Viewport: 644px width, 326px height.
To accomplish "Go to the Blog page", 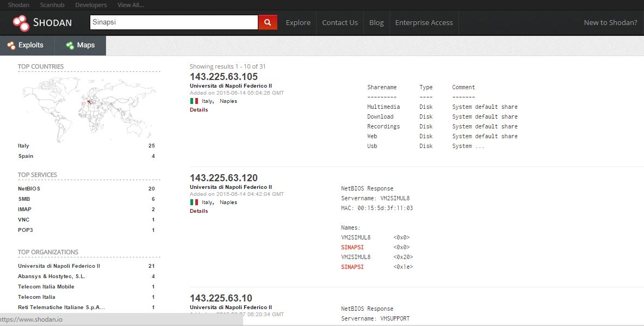I will [x=376, y=23].
